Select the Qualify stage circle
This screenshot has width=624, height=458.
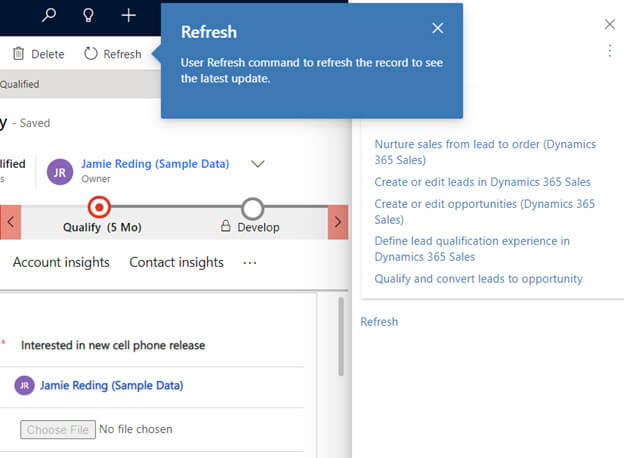pos(99,207)
